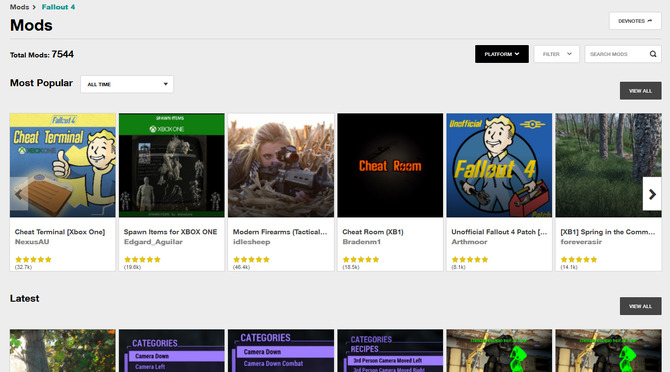Open author Arthmoor profile

[x=469, y=242]
